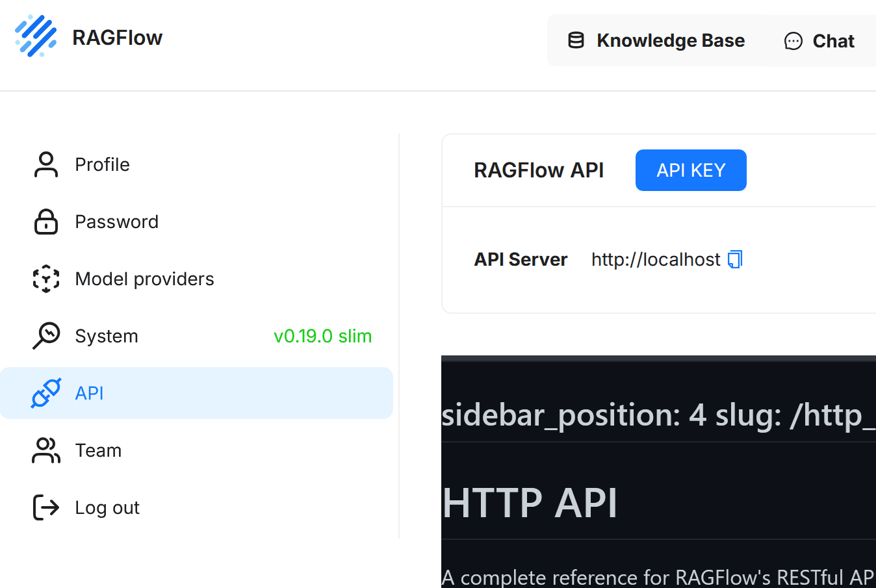Viewport: 876px width, 588px height.
Task: Select Team in the sidebar
Action: pyautogui.click(x=98, y=450)
